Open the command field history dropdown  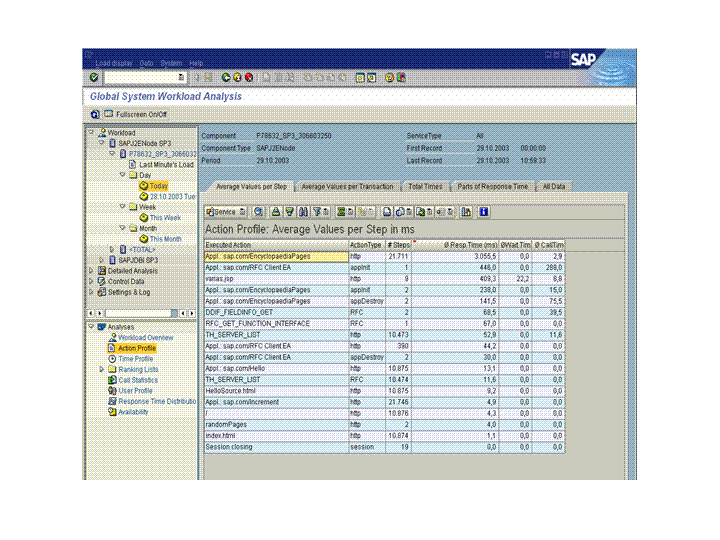click(x=181, y=78)
